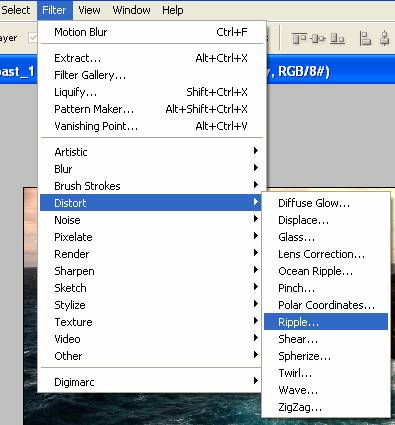Open the View menu
Image resolution: width=395 pixels, height=425 pixels.
coord(89,10)
